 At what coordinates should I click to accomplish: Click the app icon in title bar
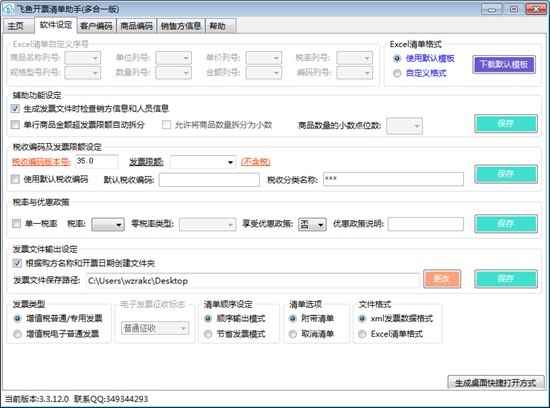(x=8, y=8)
